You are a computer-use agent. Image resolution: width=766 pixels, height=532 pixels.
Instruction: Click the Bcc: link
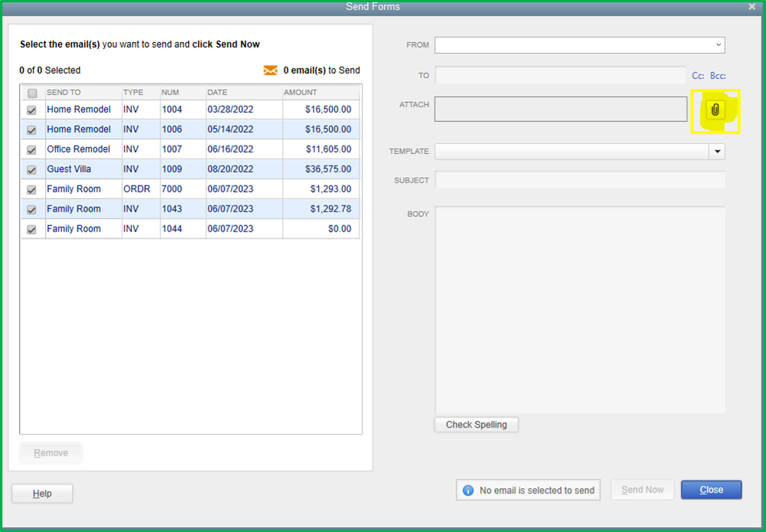pyautogui.click(x=718, y=76)
